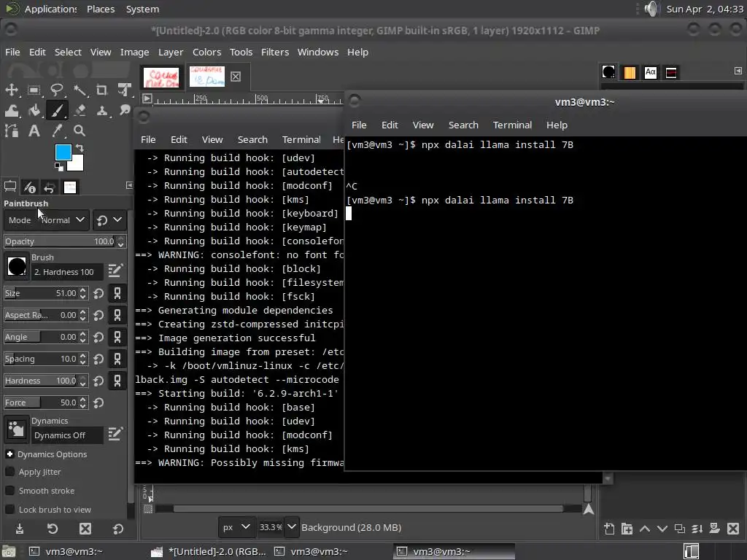Toggle Hardness link to brush default
The height and width of the screenshot is (560, 747).
(117, 381)
